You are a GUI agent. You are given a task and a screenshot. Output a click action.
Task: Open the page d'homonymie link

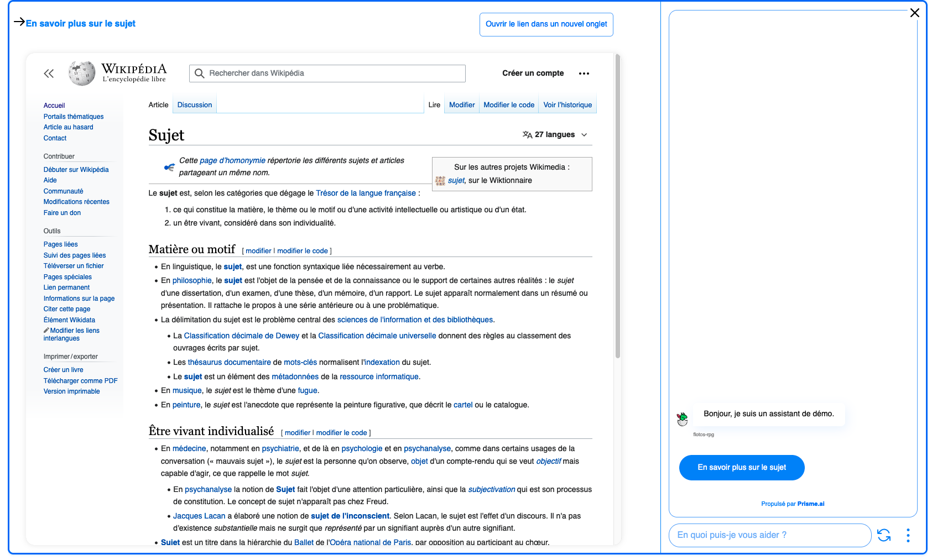(232, 160)
